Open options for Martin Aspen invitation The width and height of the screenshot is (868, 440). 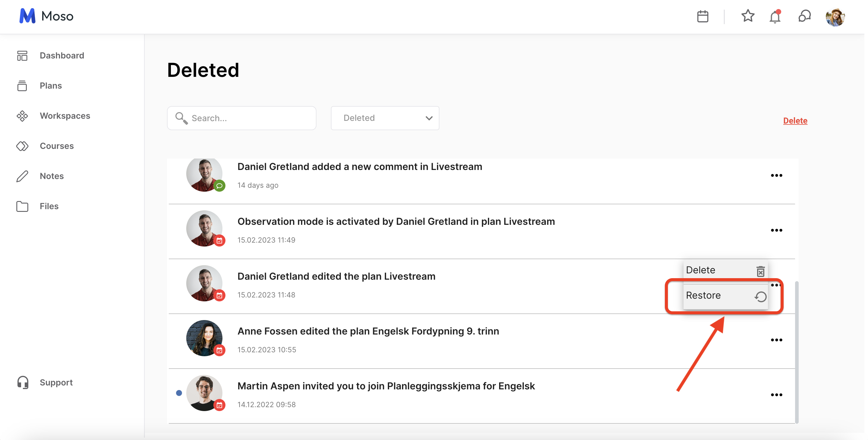click(776, 395)
